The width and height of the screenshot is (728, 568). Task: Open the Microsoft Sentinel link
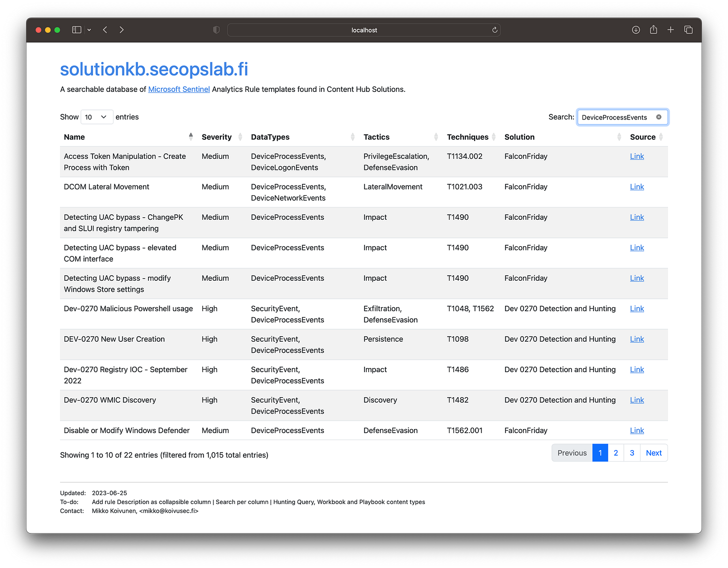tap(179, 89)
